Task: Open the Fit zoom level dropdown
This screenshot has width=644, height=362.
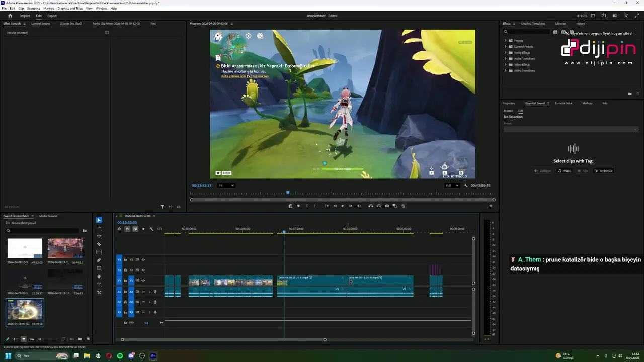Action: tap(226, 185)
